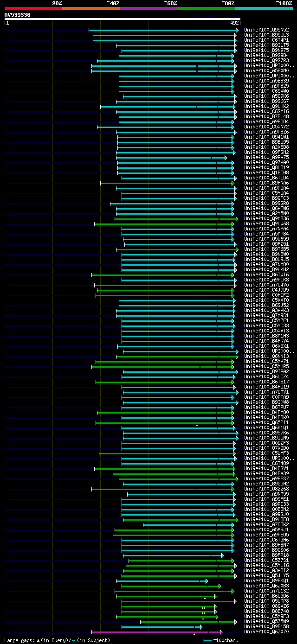Select label UniRef100_C0PTA9
Viewport: 297px width, 644px height.
266,397
